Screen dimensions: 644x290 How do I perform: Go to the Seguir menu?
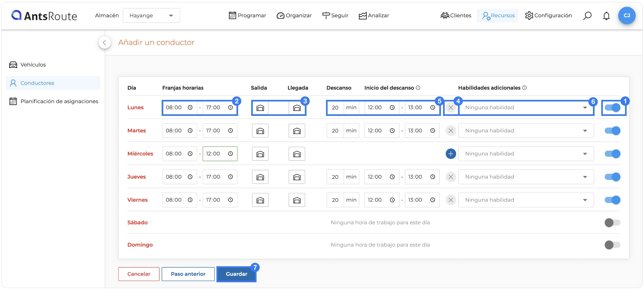point(335,15)
